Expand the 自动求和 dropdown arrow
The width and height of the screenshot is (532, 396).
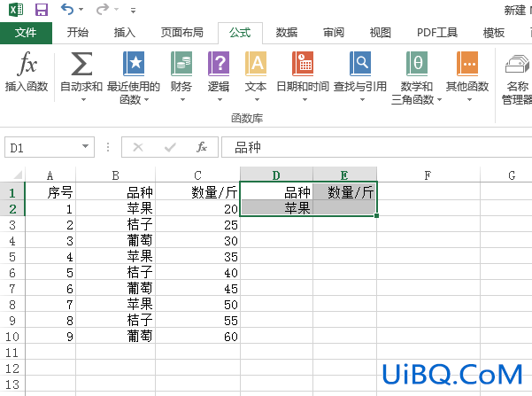(x=83, y=99)
